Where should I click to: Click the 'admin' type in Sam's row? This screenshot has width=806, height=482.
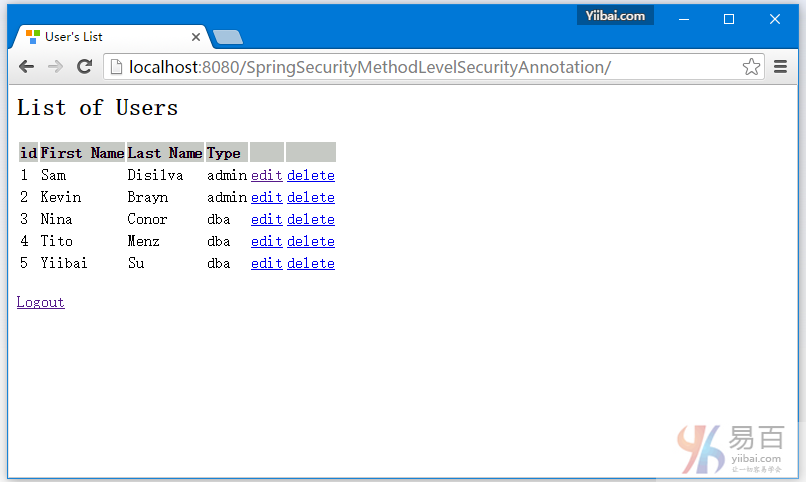tap(227, 175)
